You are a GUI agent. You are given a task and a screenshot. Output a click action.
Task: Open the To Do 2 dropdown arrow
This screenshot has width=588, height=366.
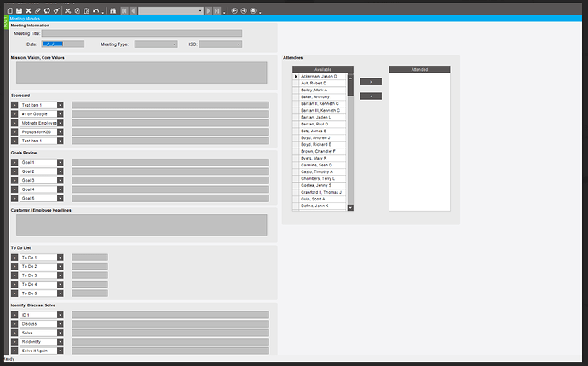pos(60,266)
